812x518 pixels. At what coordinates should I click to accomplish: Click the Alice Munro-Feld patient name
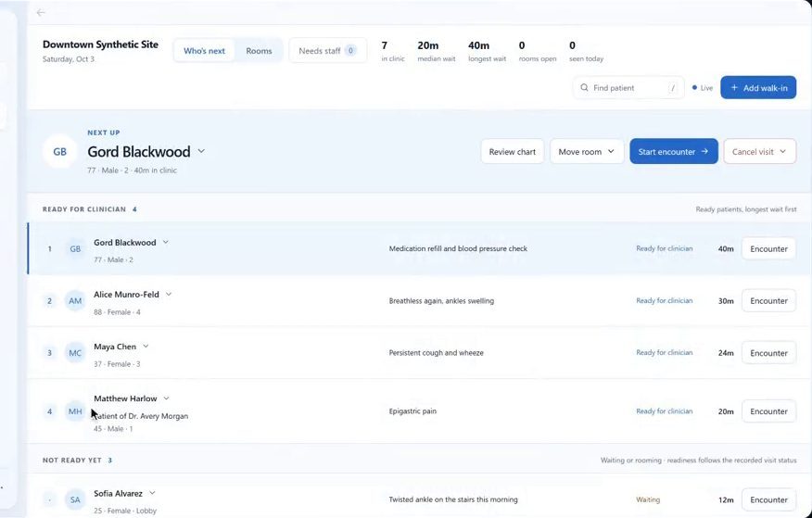point(126,295)
